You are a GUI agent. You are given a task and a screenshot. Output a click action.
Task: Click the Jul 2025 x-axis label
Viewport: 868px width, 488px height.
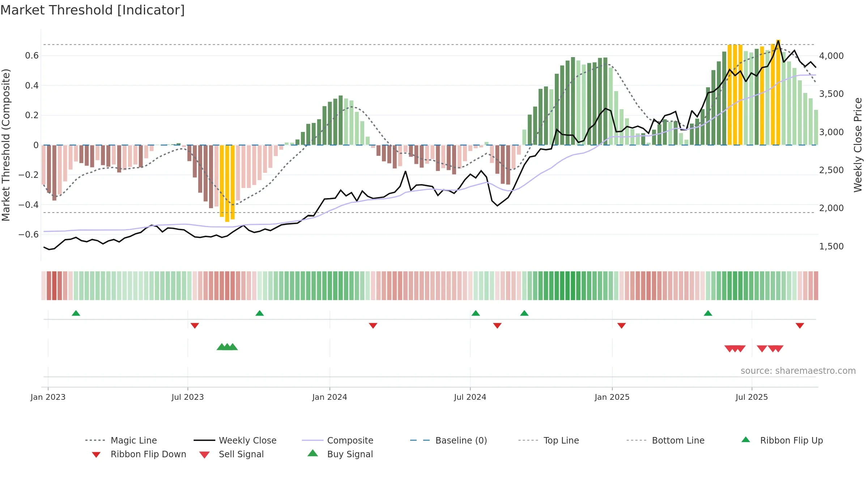(x=752, y=397)
